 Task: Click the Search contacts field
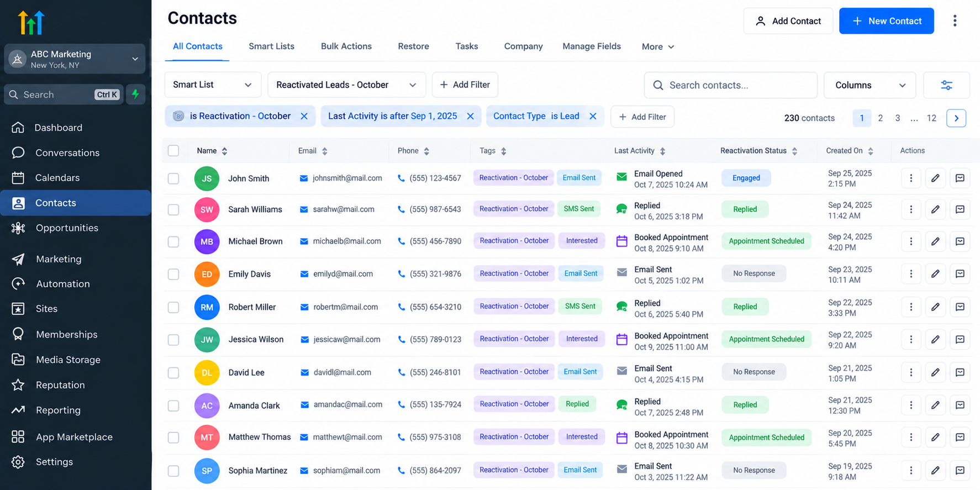pyautogui.click(x=730, y=85)
